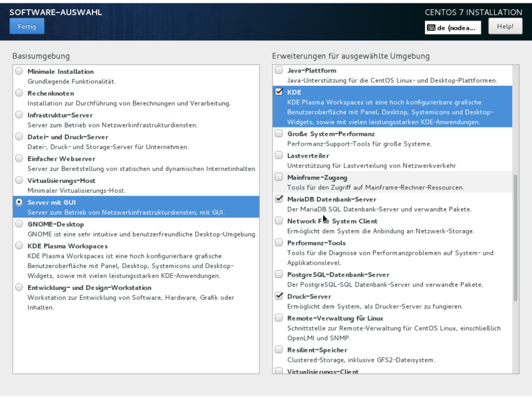Click 'GNOME ist eine sehr intuitive' description
Screen dimensions: 532x399
pyautogui.click(x=142, y=234)
